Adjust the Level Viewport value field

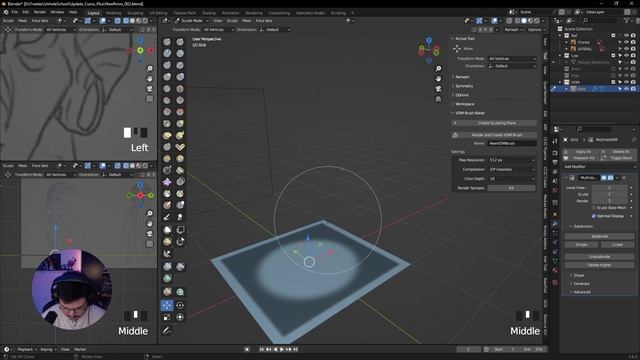pyautogui.click(x=609, y=188)
